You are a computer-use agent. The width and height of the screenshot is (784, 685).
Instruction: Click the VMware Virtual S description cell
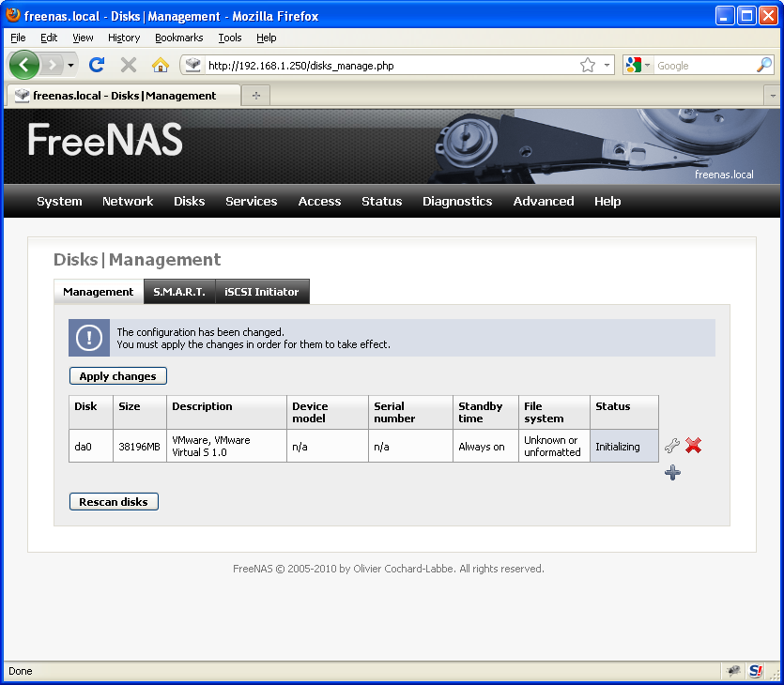[226, 446]
